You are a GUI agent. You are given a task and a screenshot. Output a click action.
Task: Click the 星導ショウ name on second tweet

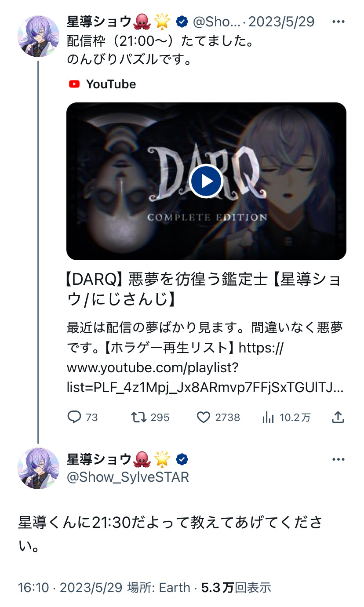click(x=99, y=460)
